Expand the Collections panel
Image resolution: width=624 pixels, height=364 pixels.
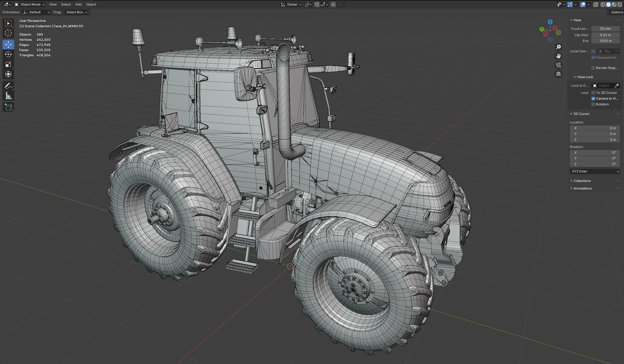pyautogui.click(x=571, y=181)
